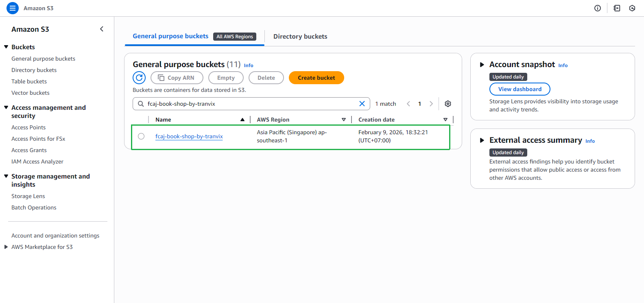Collapse the Amazon S3 sidebar
Screen dimensions: 644x303
[102, 29]
